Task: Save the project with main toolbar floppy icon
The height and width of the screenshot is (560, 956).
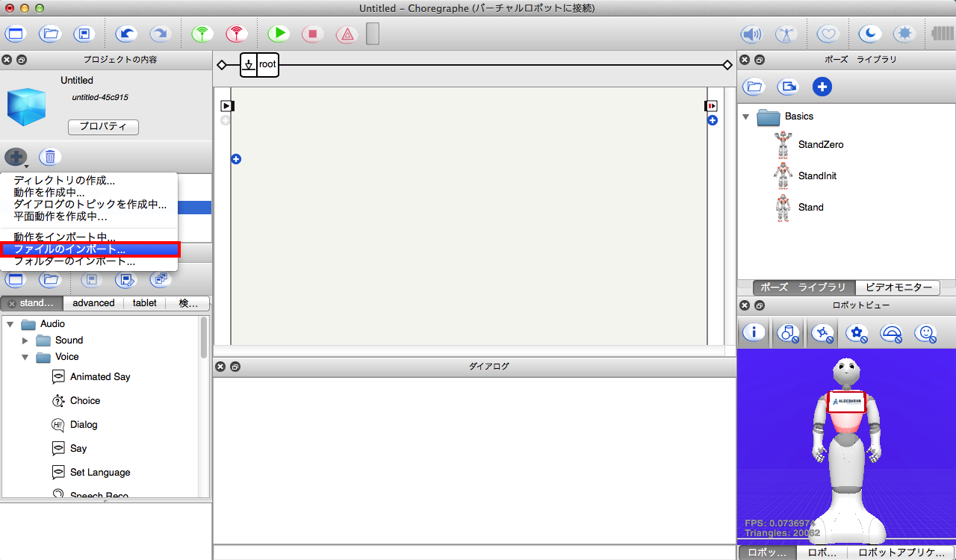Action: [x=84, y=34]
